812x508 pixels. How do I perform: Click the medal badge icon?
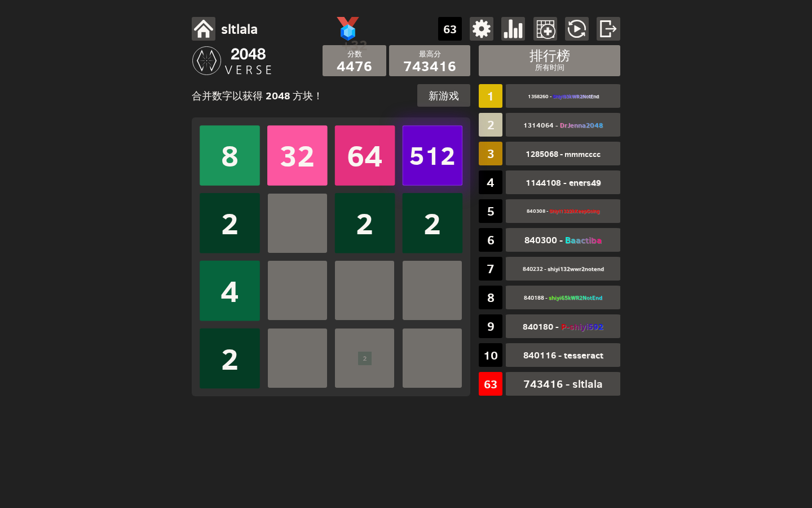pyautogui.click(x=348, y=29)
